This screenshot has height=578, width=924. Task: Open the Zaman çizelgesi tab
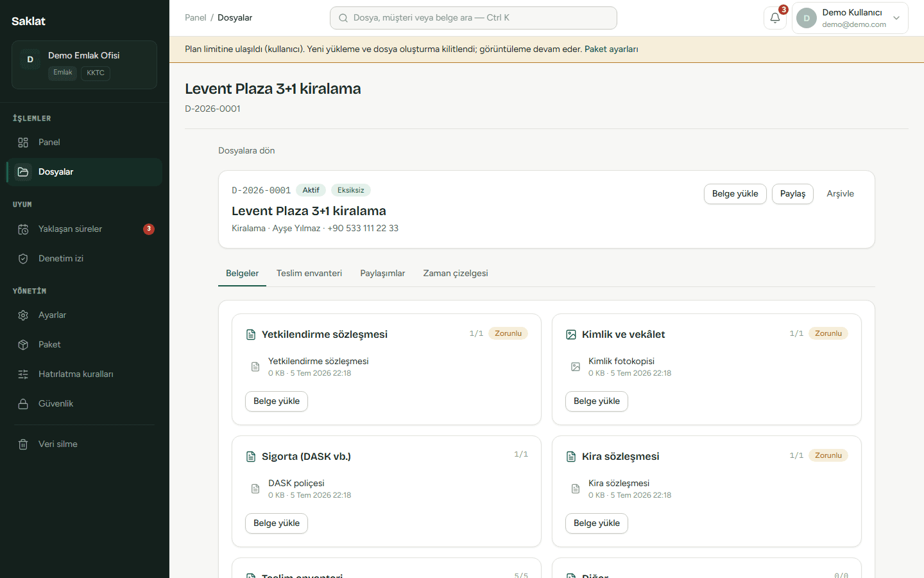pyautogui.click(x=456, y=274)
